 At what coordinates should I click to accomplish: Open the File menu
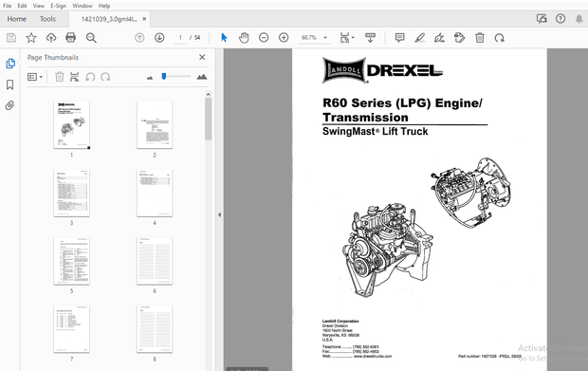tap(8, 6)
